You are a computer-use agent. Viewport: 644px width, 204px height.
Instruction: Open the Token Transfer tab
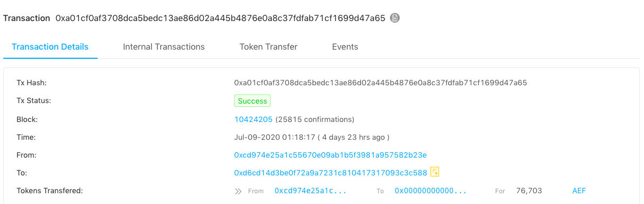268,46
